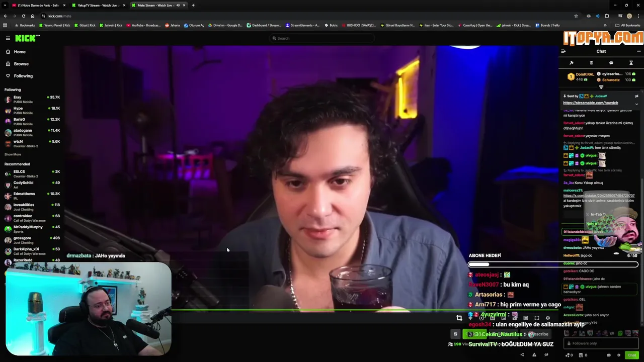Bookmark this page with star icon
644x362 pixels.
[x=576, y=16]
